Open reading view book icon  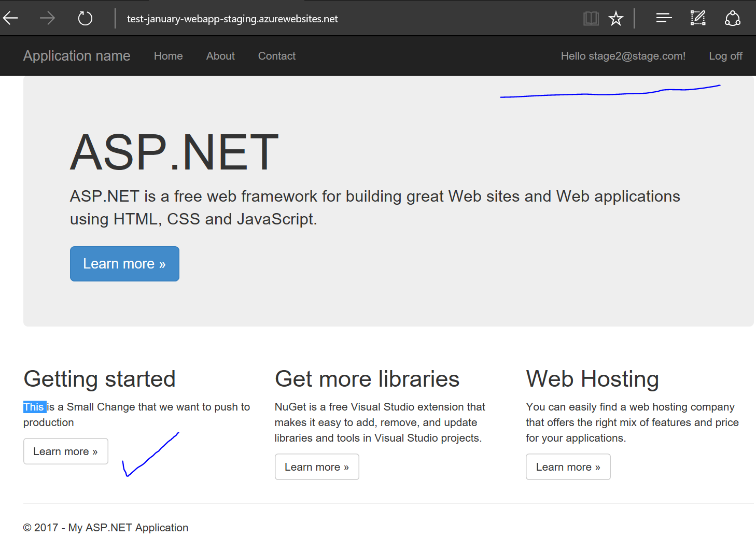click(x=591, y=19)
